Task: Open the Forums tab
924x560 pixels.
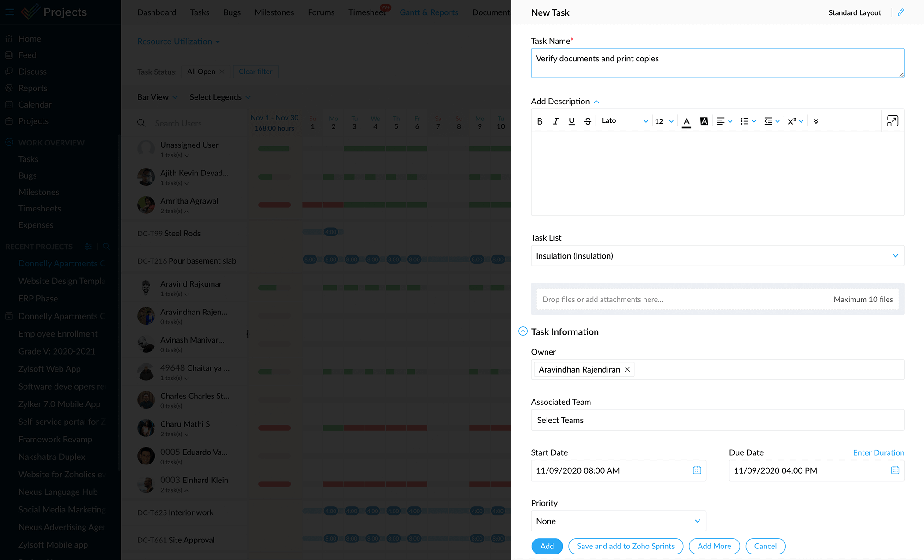Action: pyautogui.click(x=321, y=12)
